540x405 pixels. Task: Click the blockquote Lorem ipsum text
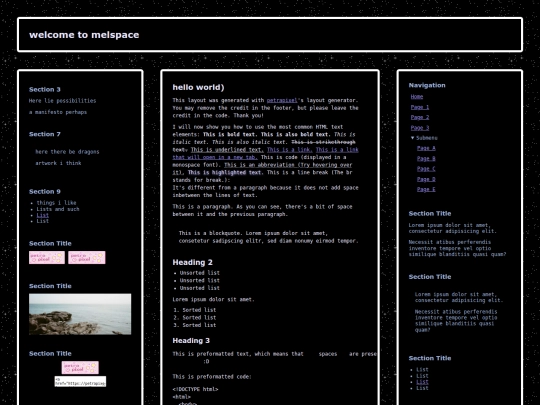269,237
